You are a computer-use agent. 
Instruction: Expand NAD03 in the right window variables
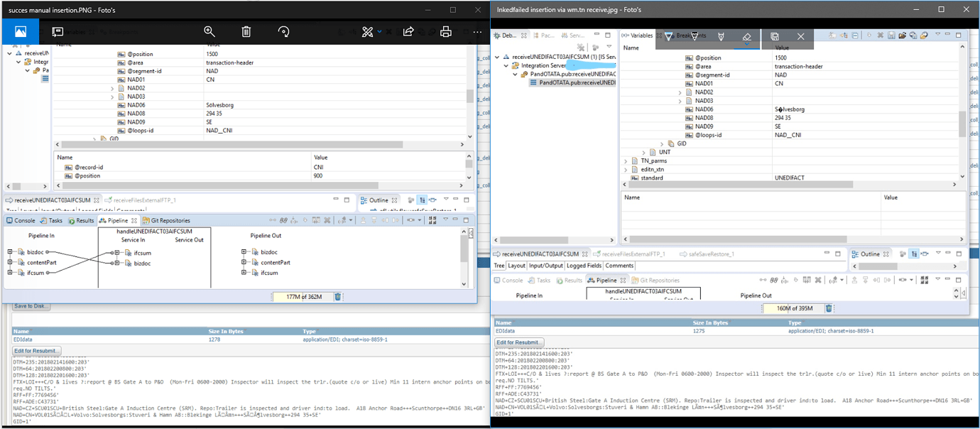pos(680,101)
